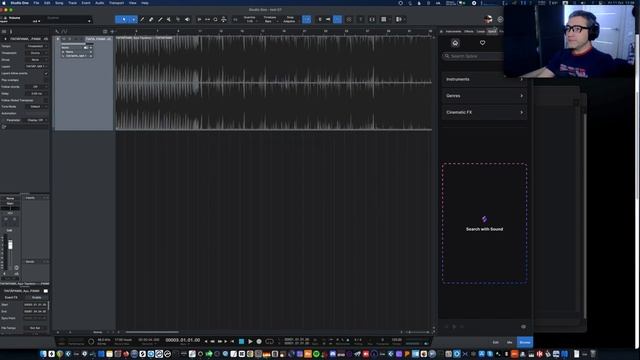Click the Stop button in transport

[x=242, y=341]
